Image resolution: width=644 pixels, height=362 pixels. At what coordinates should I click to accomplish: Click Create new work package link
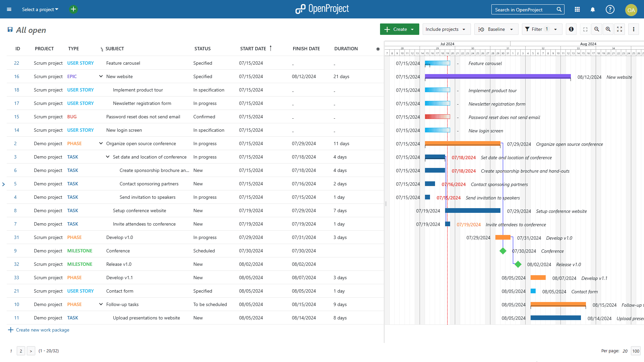pos(39,330)
